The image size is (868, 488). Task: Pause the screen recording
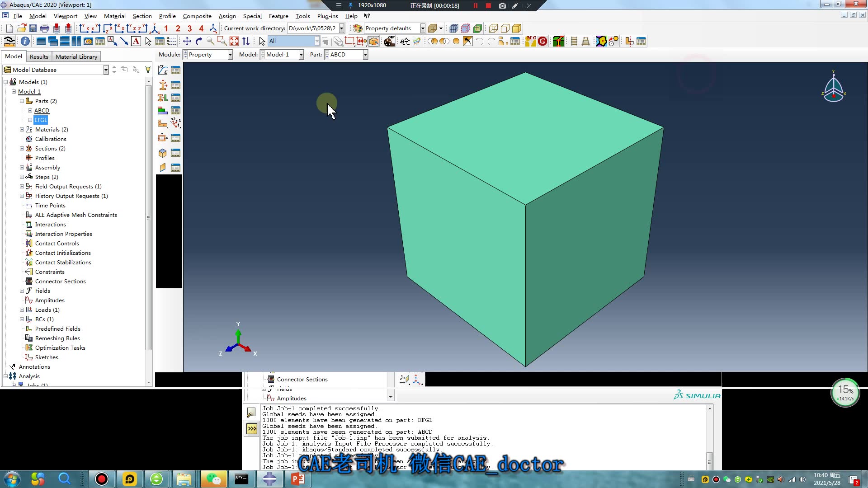475,5
